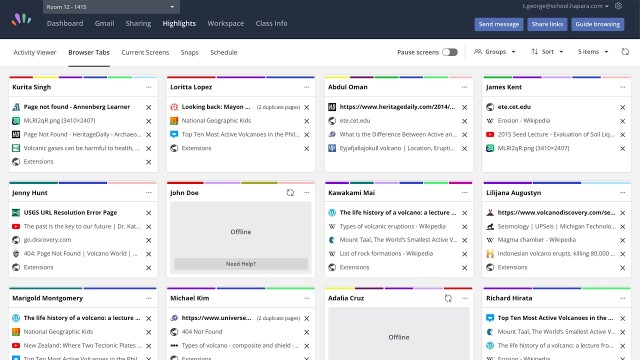This screenshot has width=640, height=360.
Task: Open the Sort dropdown
Action: click(x=547, y=52)
